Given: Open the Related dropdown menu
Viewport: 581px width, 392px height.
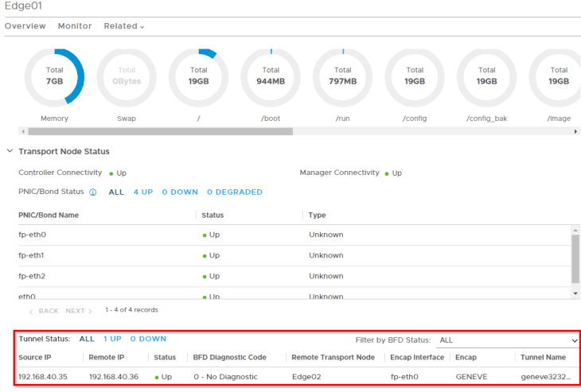Looking at the screenshot, I should 123,26.
